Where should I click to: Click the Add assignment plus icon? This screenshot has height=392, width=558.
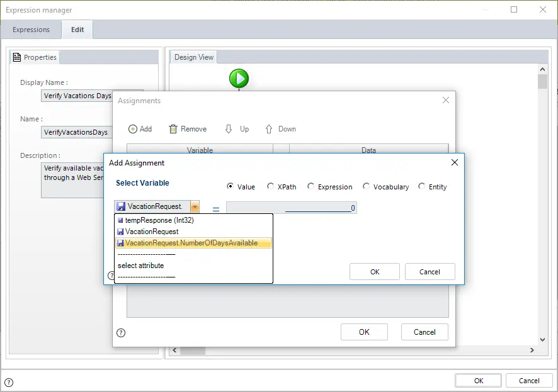coord(133,129)
